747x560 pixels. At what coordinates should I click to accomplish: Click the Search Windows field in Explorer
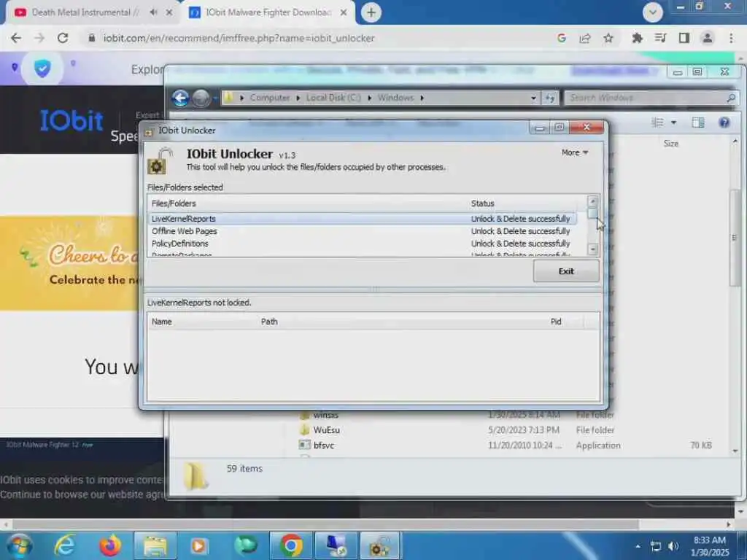(651, 98)
